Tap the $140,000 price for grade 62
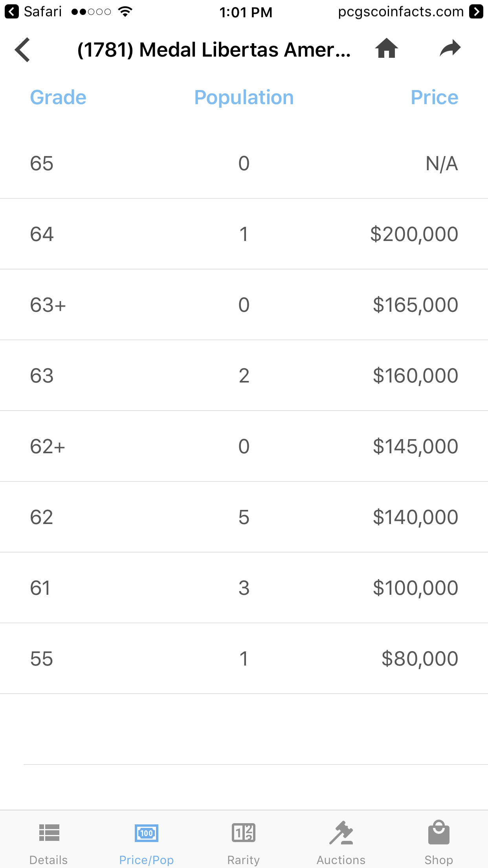Viewport: 488px width, 868px height. click(x=416, y=517)
